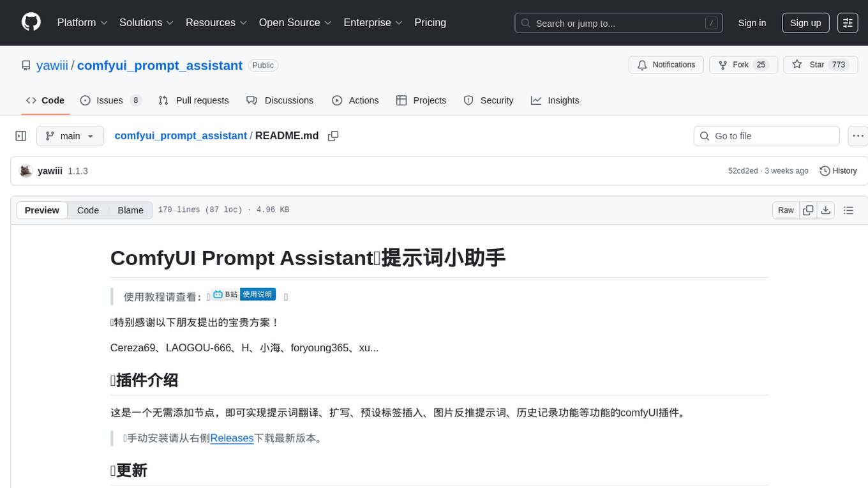Switch to the Blame view
Screen dimensions: 868x488
point(130,210)
